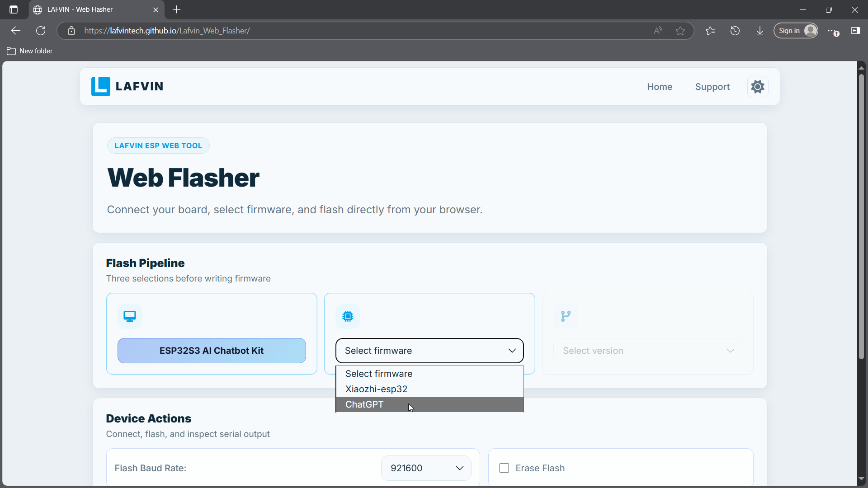Open Read aloud from the address bar
This screenshot has width=868, height=488.
tap(658, 31)
